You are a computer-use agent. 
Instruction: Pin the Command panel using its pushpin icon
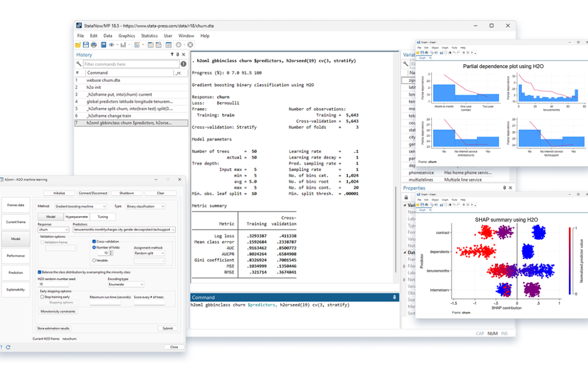395,298
